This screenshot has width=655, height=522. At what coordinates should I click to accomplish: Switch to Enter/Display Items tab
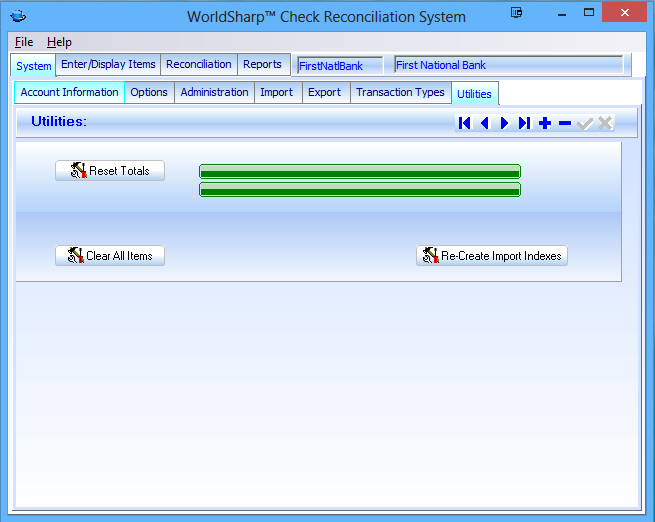pyautogui.click(x=108, y=64)
